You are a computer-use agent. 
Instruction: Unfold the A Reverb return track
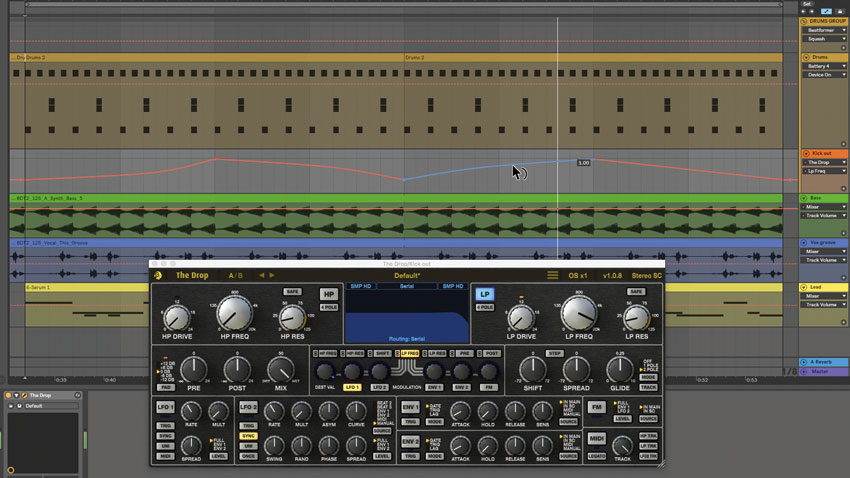[x=804, y=362]
